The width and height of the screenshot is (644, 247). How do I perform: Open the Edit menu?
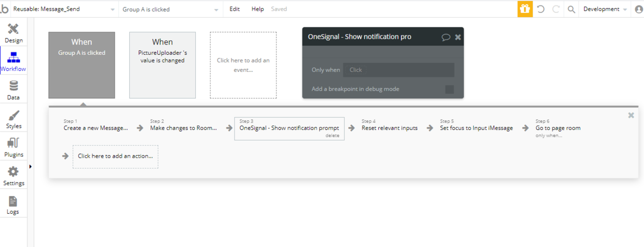[x=235, y=9]
